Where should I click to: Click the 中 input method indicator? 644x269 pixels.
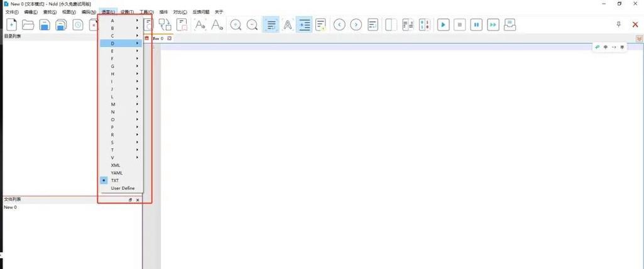point(606,47)
